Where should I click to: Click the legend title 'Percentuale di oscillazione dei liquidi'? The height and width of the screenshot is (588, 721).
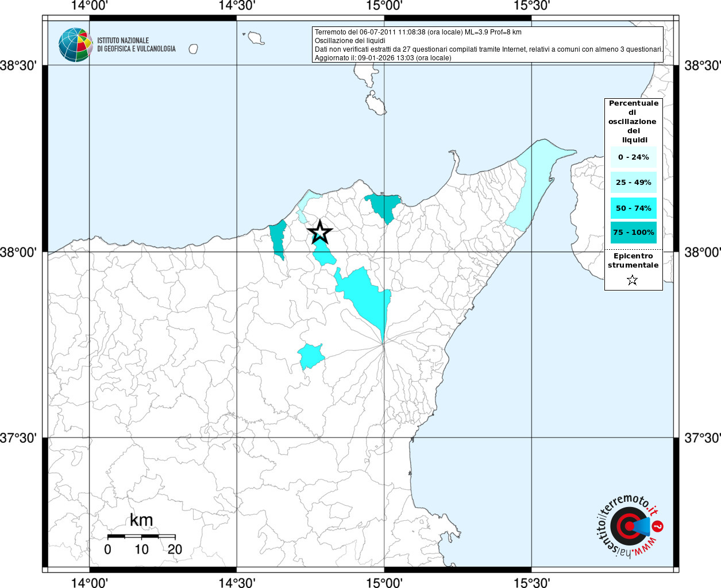point(634,122)
